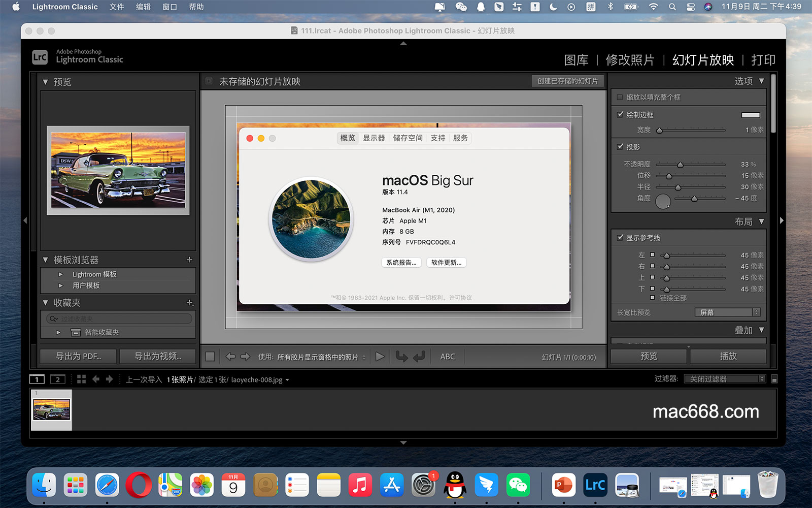Open stroke border color swatch
812x508 pixels.
[751, 115]
